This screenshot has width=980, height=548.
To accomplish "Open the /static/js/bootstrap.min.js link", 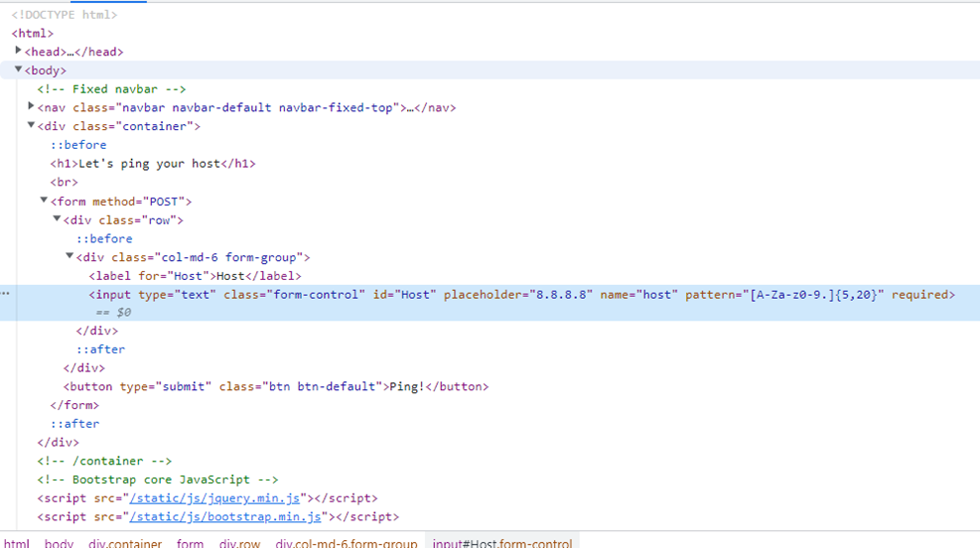I will coord(225,517).
